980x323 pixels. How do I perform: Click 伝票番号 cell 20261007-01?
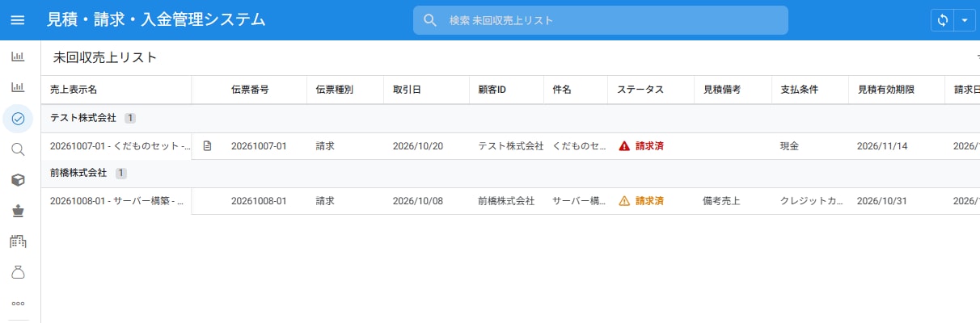click(x=259, y=146)
